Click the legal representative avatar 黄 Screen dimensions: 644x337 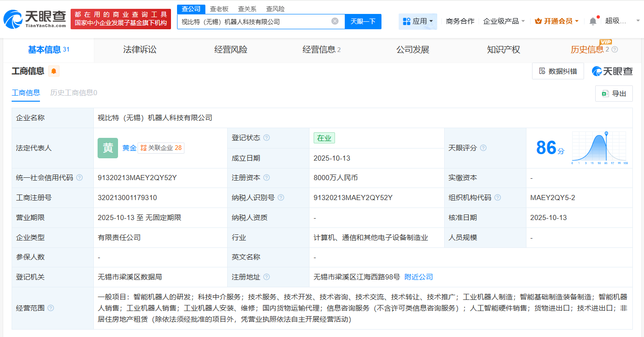pyautogui.click(x=107, y=148)
